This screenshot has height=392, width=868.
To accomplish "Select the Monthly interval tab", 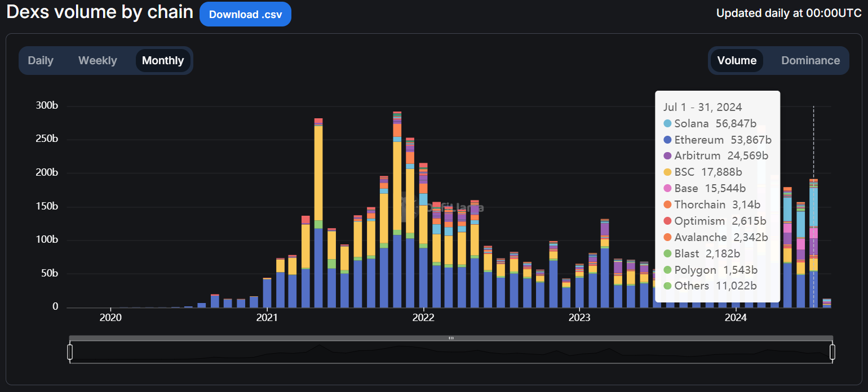I will (x=163, y=60).
